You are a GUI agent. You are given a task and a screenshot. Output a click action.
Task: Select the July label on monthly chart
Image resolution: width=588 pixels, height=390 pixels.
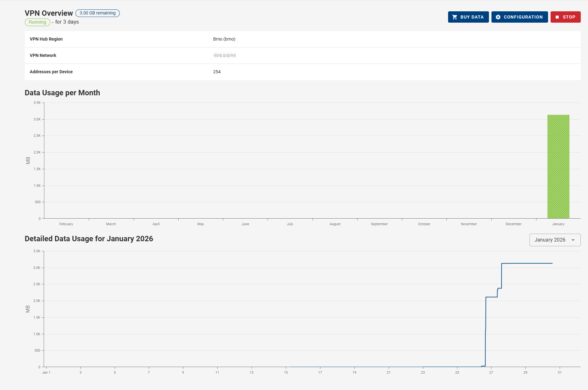[290, 224]
